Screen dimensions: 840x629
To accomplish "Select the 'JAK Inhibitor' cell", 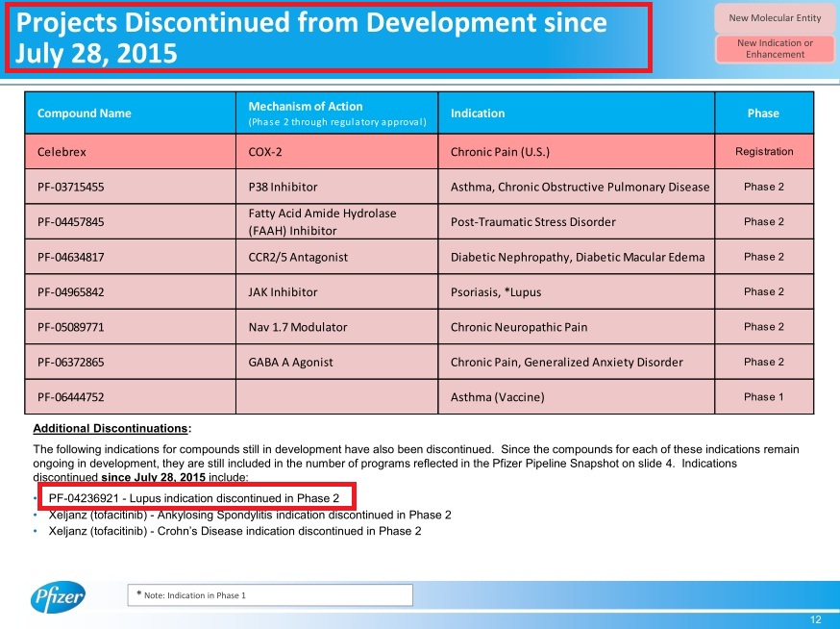I will [337, 291].
